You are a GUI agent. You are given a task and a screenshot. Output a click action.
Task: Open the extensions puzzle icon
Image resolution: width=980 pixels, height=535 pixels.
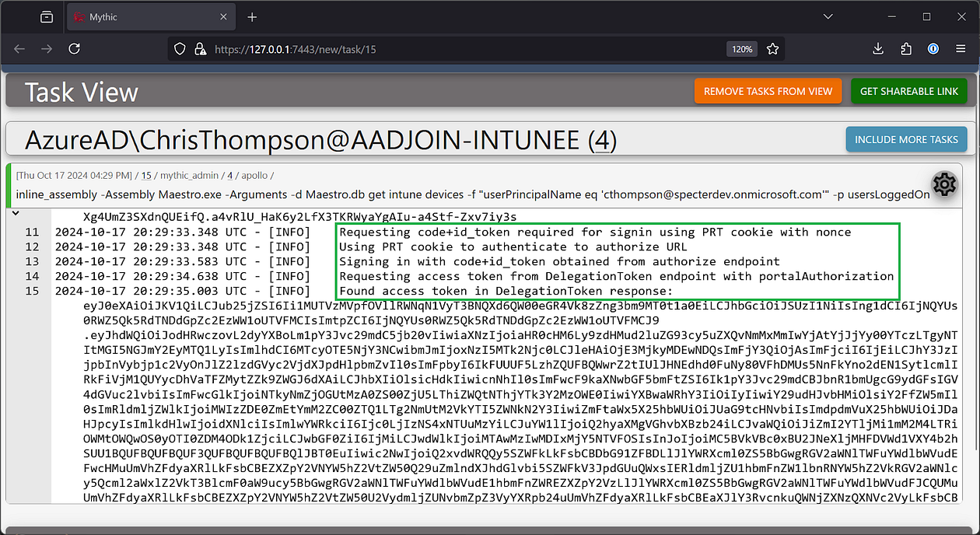click(906, 49)
